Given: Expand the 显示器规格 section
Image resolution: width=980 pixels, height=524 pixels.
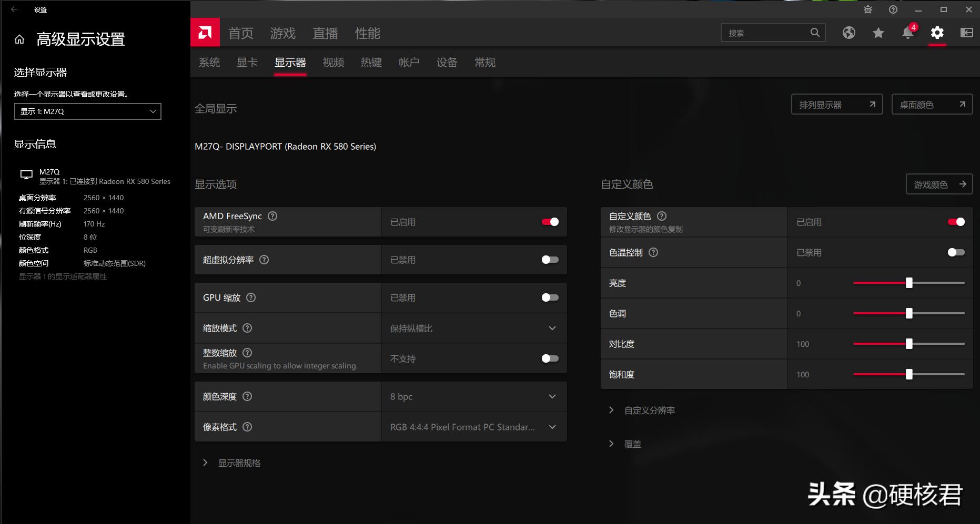Looking at the screenshot, I should [239, 463].
